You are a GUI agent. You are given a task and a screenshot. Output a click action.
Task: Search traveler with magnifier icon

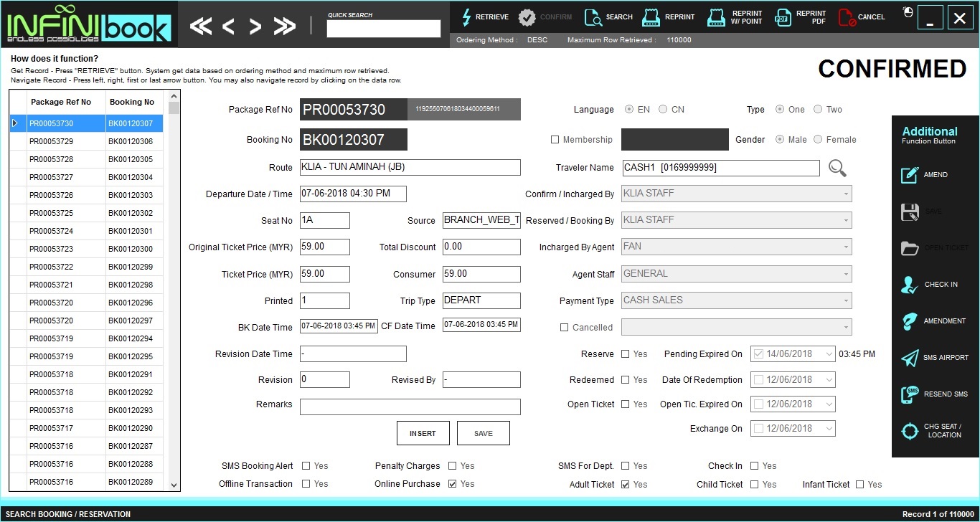click(837, 169)
